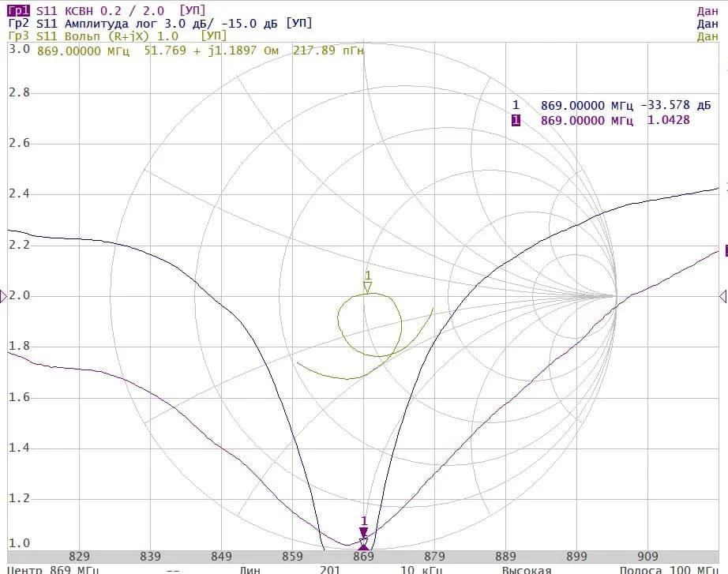Viewport: 728px width, 574px height.
Task: Select the highlighted Гр1 trace label
Action: click(18, 10)
